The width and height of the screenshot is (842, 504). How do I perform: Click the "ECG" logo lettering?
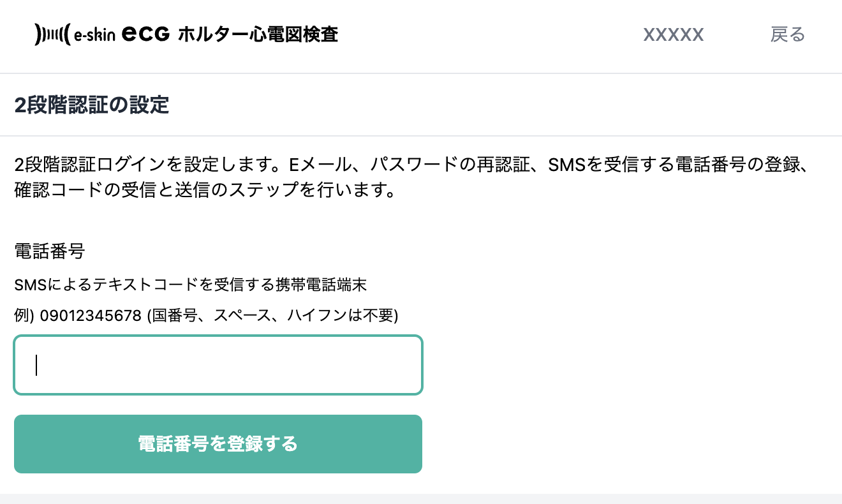pos(145,34)
